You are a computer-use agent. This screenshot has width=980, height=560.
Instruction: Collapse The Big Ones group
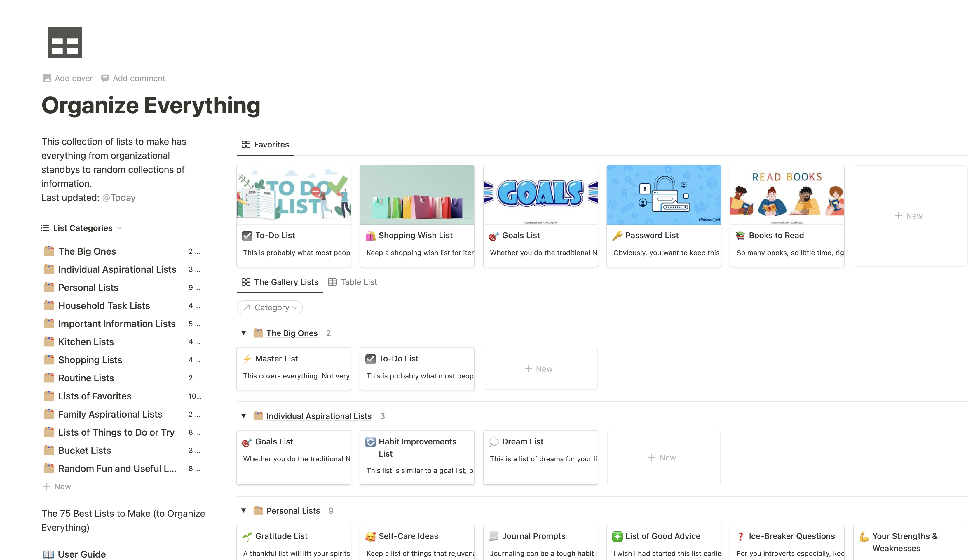[x=244, y=333]
